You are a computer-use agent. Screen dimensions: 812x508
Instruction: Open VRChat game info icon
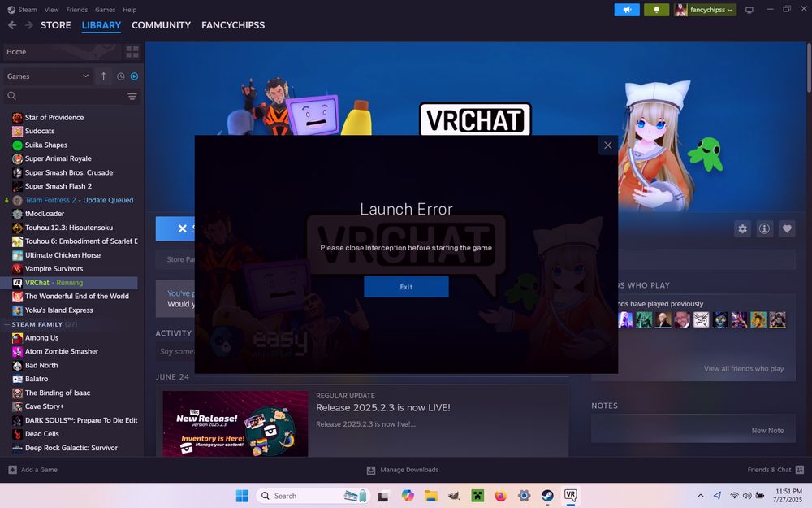coord(764,228)
